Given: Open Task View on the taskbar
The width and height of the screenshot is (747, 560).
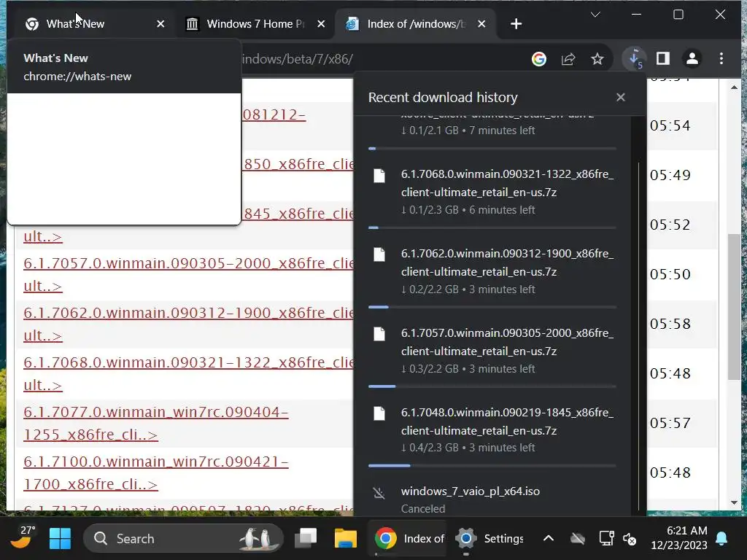Looking at the screenshot, I should point(306,539).
